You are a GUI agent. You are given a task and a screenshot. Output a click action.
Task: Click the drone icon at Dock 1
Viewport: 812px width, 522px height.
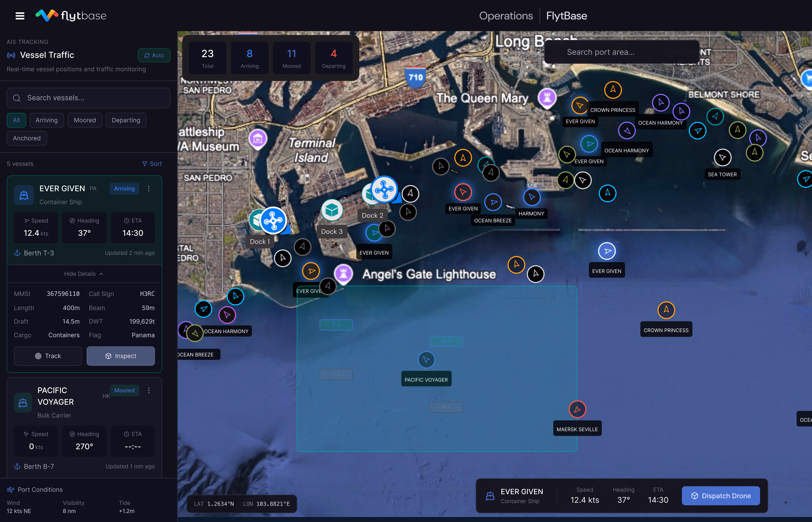(x=273, y=221)
